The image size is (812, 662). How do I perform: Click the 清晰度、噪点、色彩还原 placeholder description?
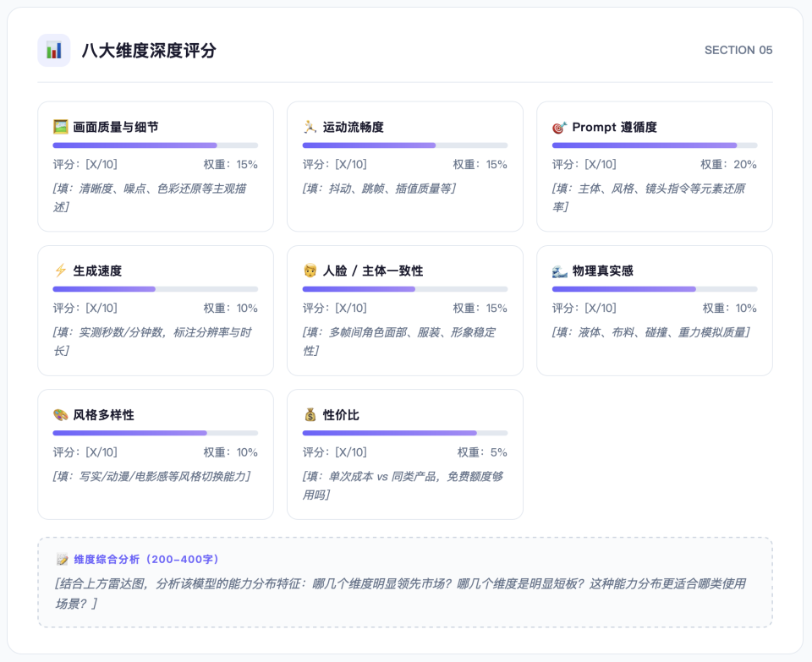click(x=150, y=198)
